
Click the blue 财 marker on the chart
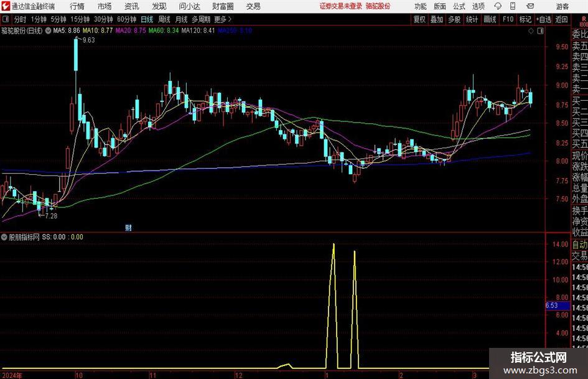pos(128,227)
